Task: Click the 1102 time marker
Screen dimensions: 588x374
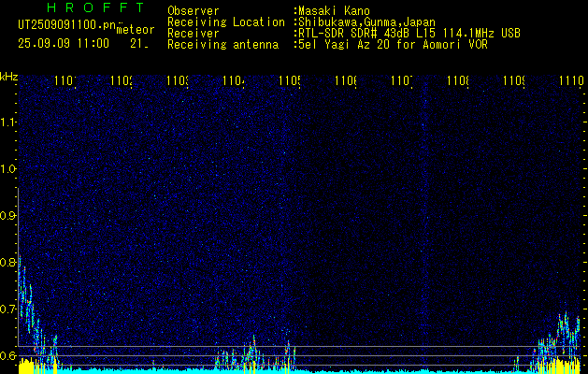Action: [x=122, y=80]
